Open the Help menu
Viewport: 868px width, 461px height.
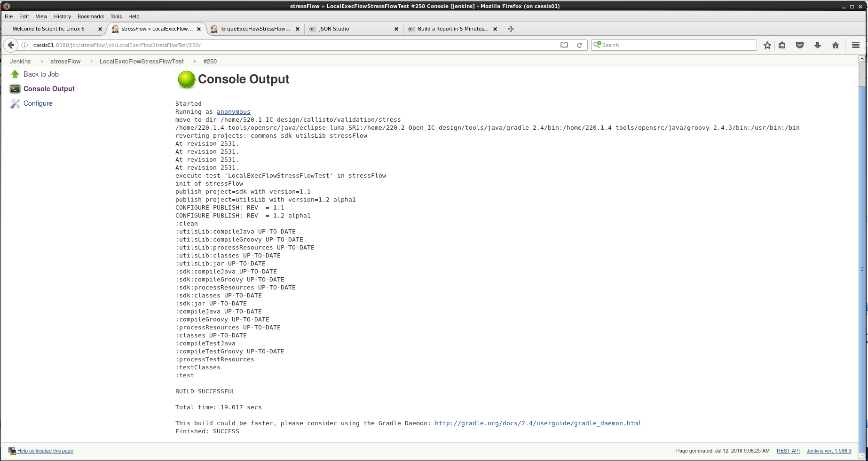(x=134, y=16)
